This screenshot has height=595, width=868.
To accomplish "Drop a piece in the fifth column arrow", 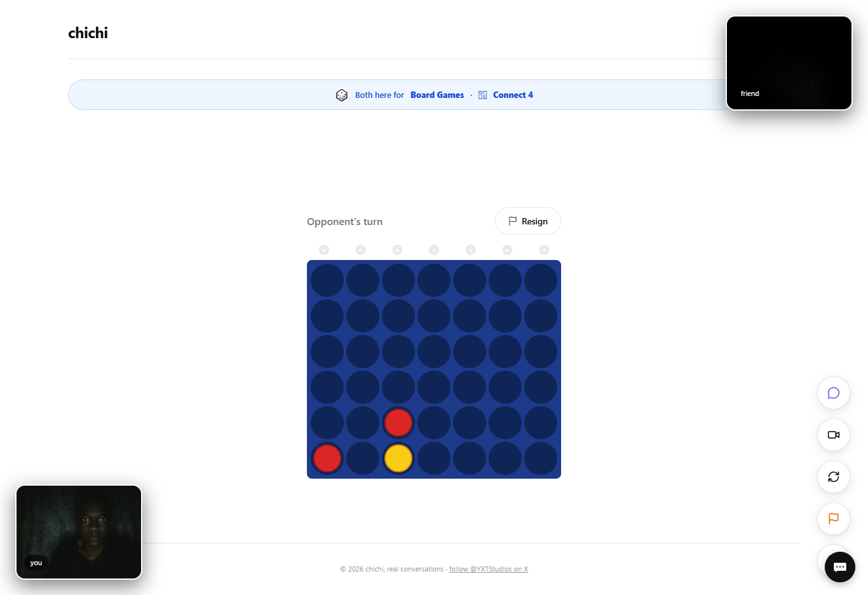I will click(x=471, y=250).
